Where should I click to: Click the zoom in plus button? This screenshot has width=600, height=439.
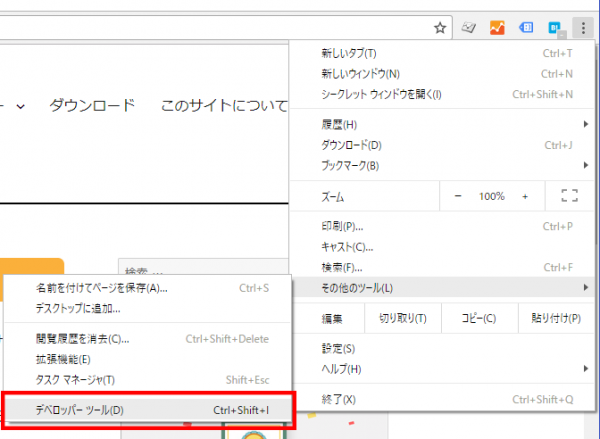[525, 196]
